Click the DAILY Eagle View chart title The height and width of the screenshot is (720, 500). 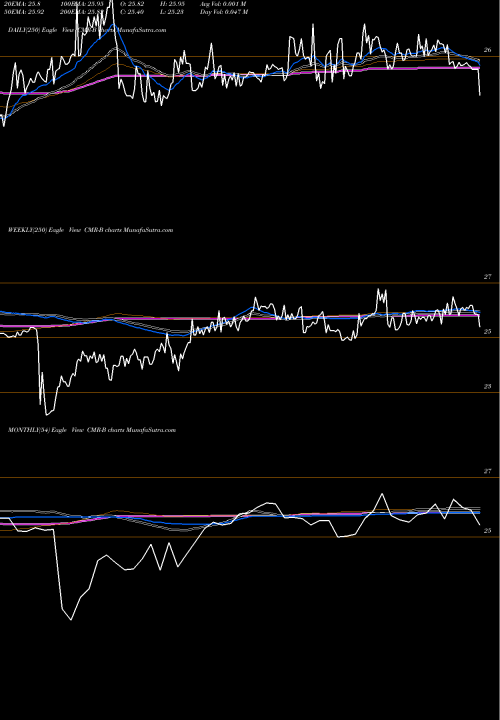coord(87,30)
